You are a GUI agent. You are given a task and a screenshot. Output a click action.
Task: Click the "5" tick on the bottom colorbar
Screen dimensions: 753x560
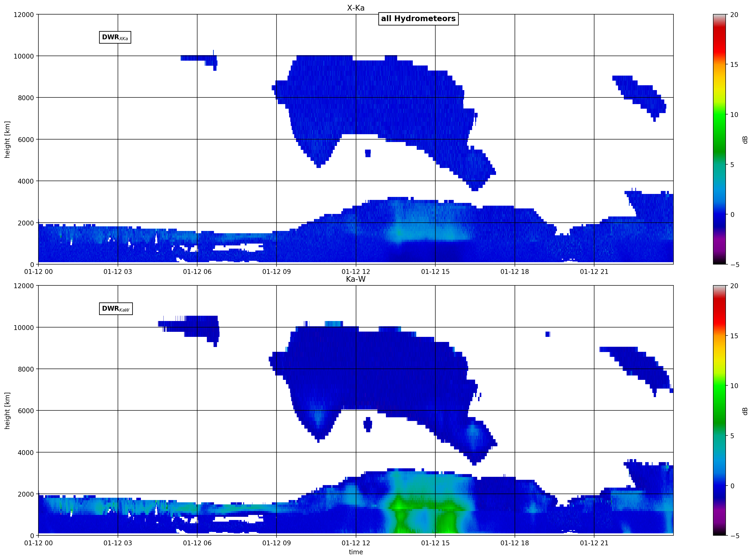pos(732,436)
